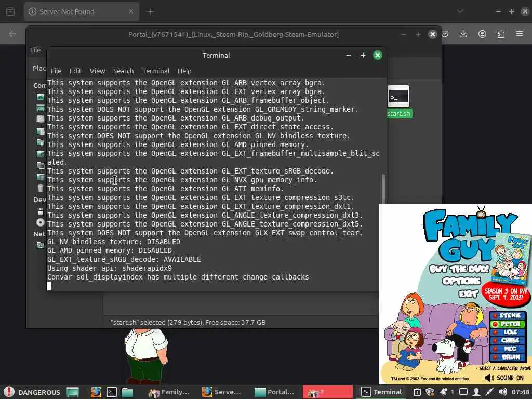
Task: Open the Help menu in Terminal
Action: [x=184, y=71]
